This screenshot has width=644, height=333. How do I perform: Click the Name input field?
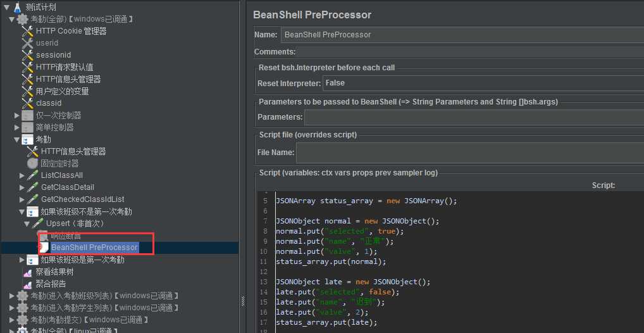click(462, 35)
